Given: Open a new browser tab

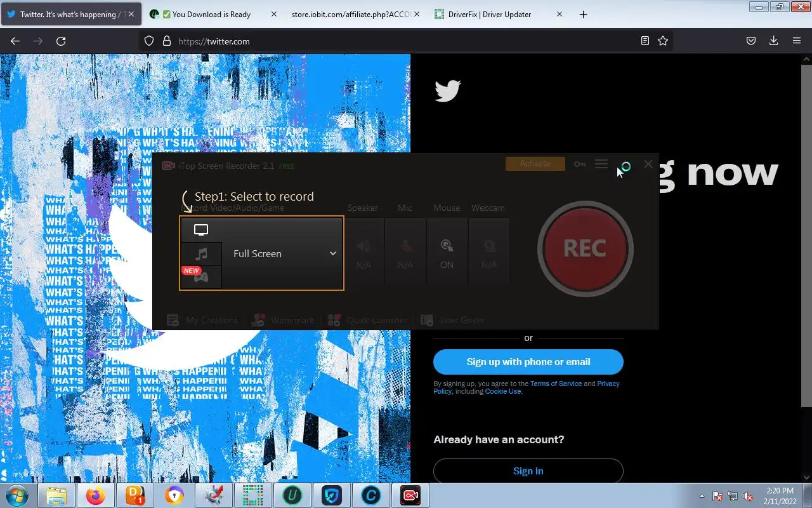Looking at the screenshot, I should (x=583, y=14).
